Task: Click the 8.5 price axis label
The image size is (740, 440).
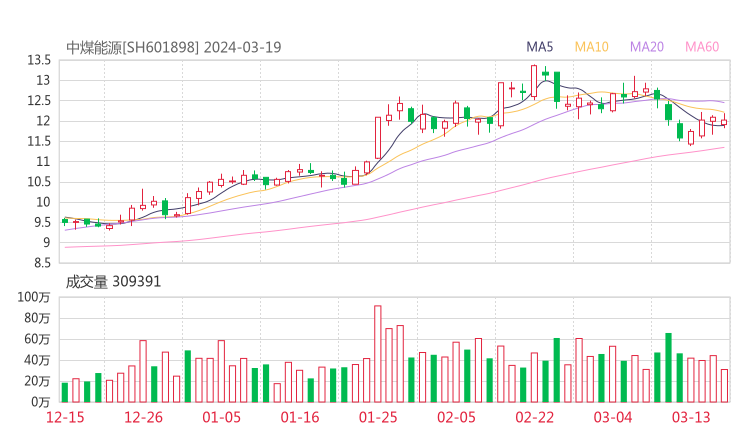Action: click(x=42, y=263)
